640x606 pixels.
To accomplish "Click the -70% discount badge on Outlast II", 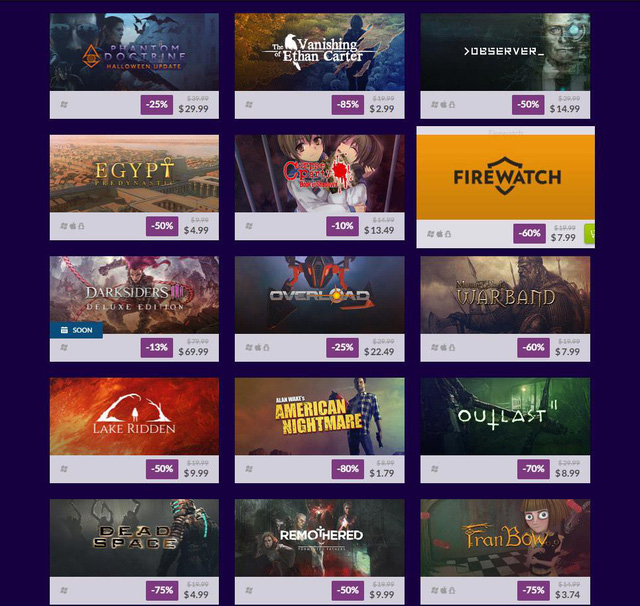I will (x=533, y=469).
